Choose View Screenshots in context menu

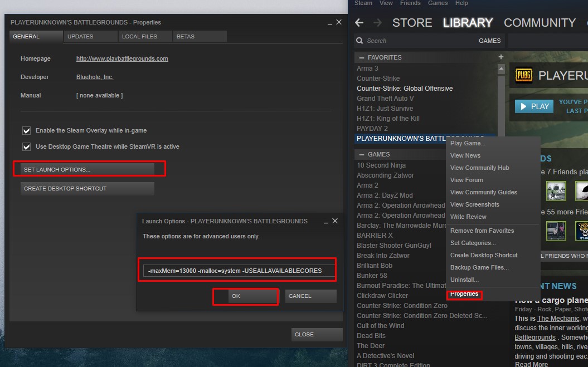coord(493,204)
